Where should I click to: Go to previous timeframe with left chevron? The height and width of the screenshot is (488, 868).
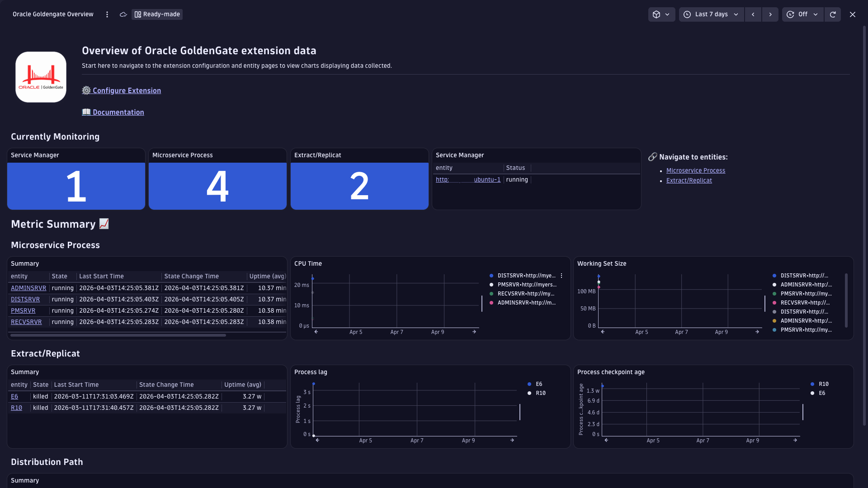[x=753, y=14]
